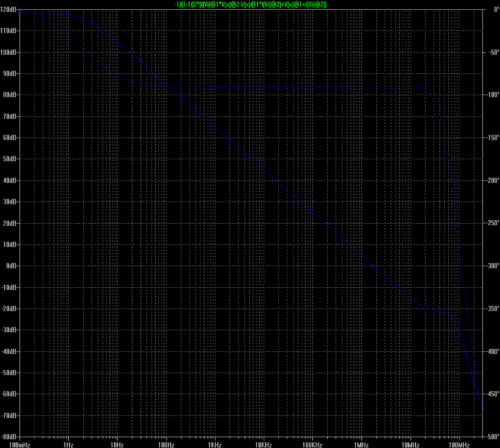
Task: Click the -80dB label at axis bottom
Action: click(9, 437)
